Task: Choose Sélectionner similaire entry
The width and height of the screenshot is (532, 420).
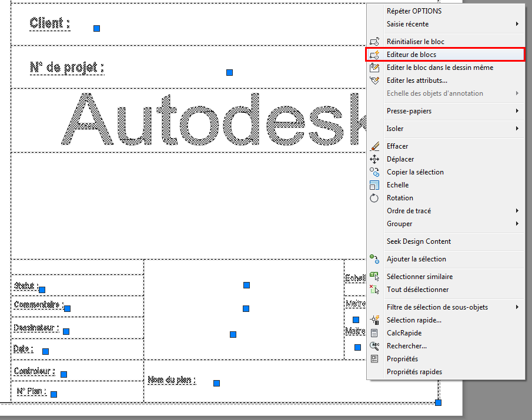Action: [446, 277]
